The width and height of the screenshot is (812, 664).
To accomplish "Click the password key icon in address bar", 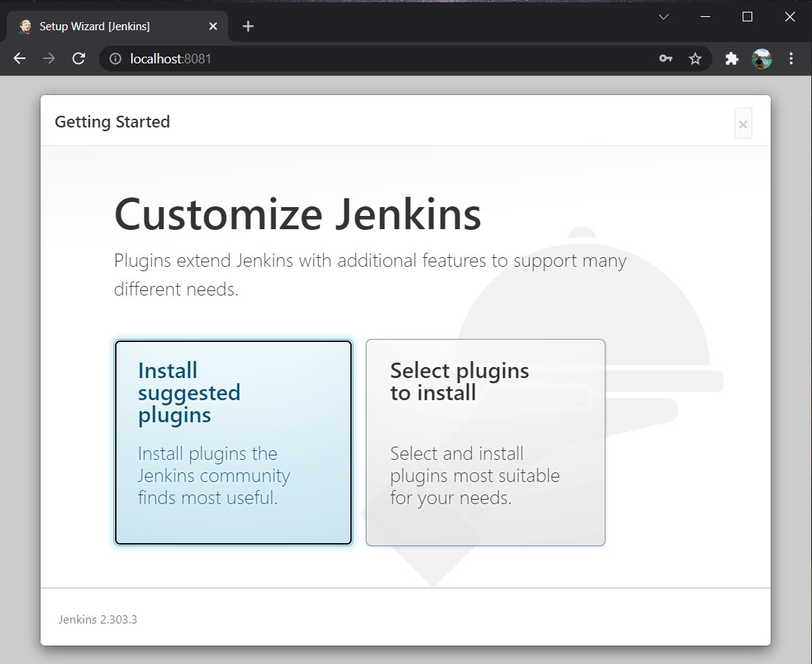I will pyautogui.click(x=665, y=58).
